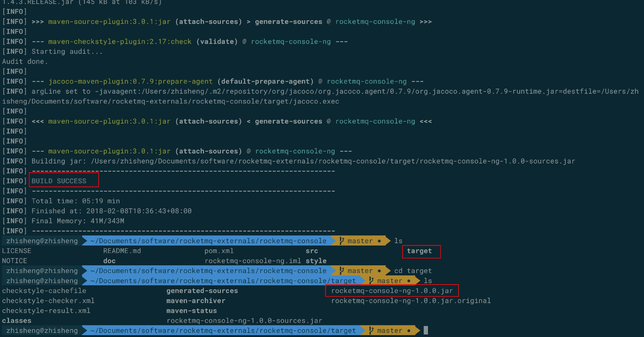Click the 'jacoco-maven-plugin:0.7.9:prepare-agent' text
This screenshot has height=337, width=644.
coord(130,81)
